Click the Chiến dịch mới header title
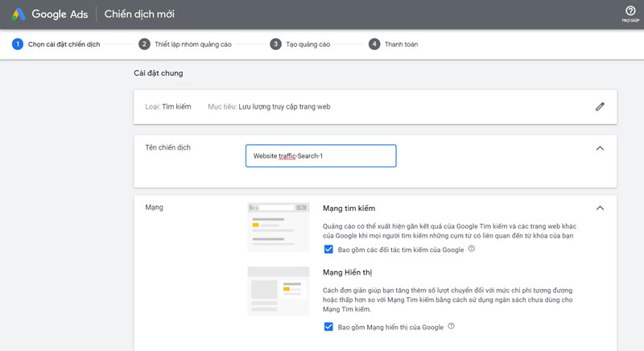Screen dimensions: 644x351 click(138, 14)
